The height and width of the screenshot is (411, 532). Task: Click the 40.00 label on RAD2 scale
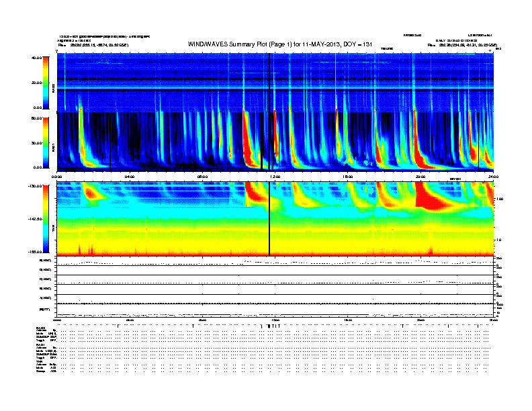pyautogui.click(x=36, y=58)
